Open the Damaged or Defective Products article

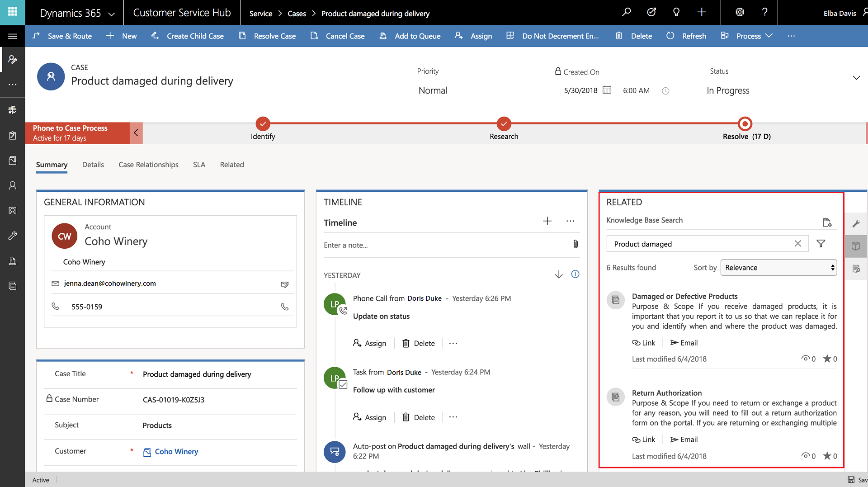point(684,296)
